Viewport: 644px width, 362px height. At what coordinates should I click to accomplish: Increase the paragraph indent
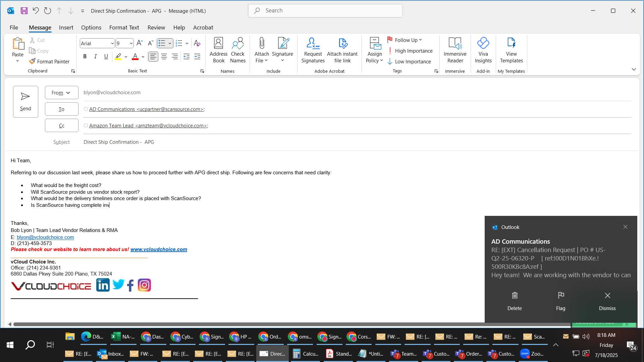[197, 57]
